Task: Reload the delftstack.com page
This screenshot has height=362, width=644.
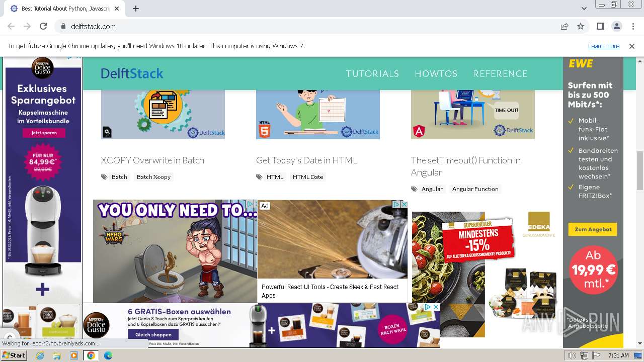Action: point(43,26)
